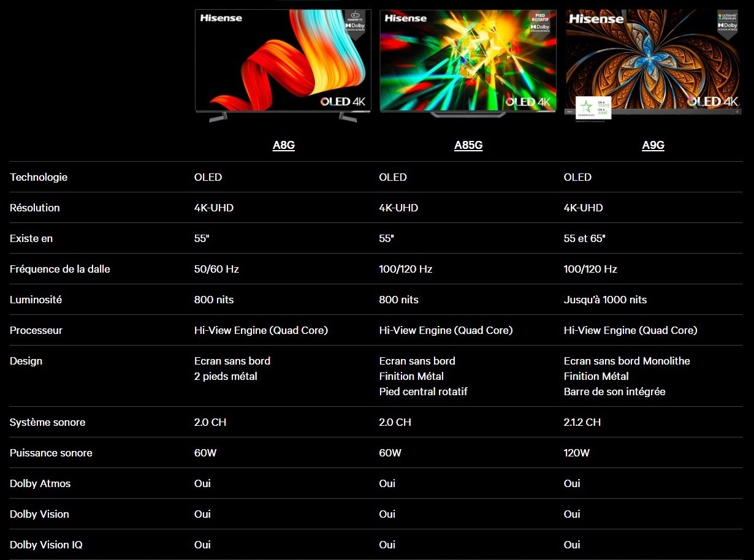This screenshot has width=754, height=560.
Task: Click the A8G TV image with red ribbon
Action: point(283,66)
